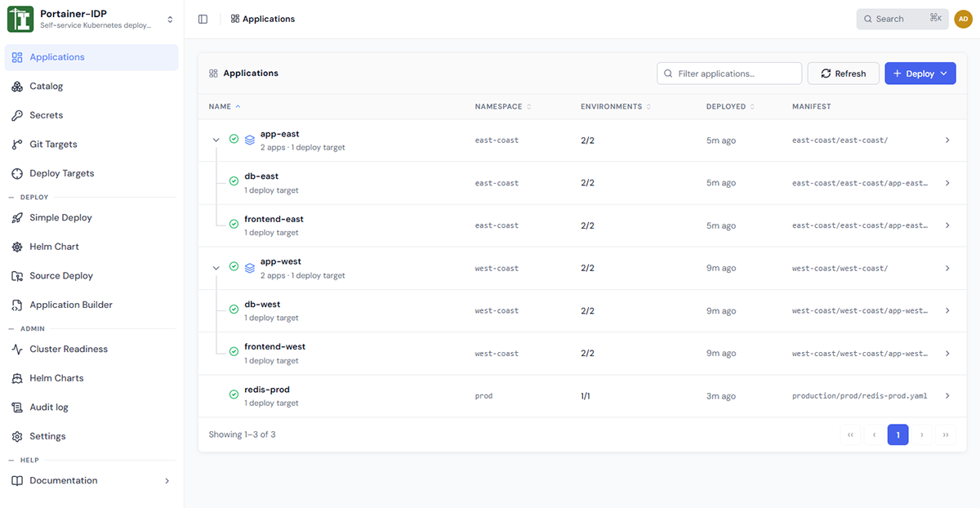The width and height of the screenshot is (980, 508).
Task: Click the Cluster Readiness pulse icon
Action: [17, 350]
